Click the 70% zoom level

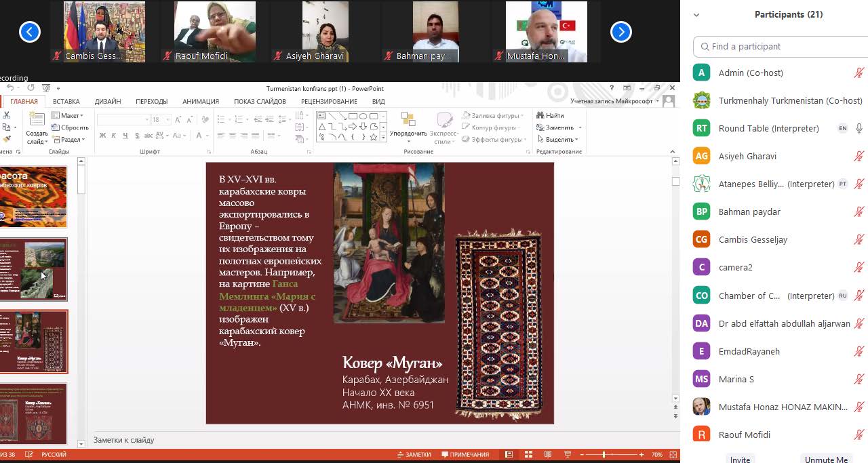[656, 455]
